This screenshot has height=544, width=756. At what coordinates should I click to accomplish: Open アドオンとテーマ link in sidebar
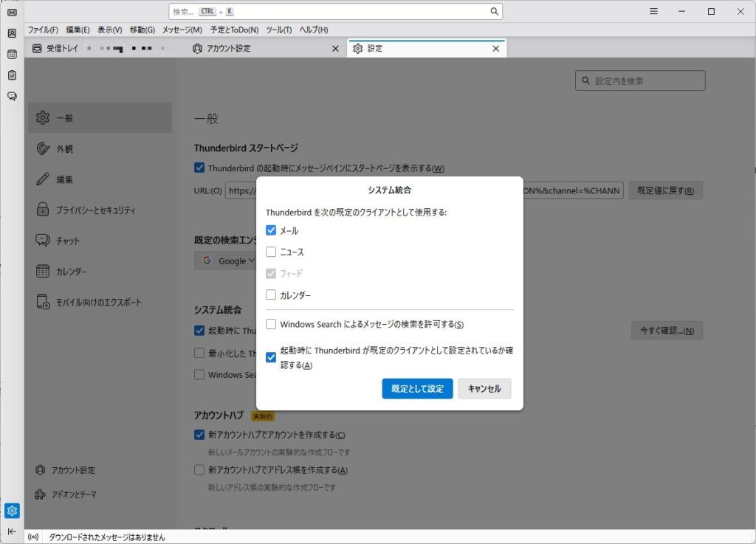click(x=66, y=495)
